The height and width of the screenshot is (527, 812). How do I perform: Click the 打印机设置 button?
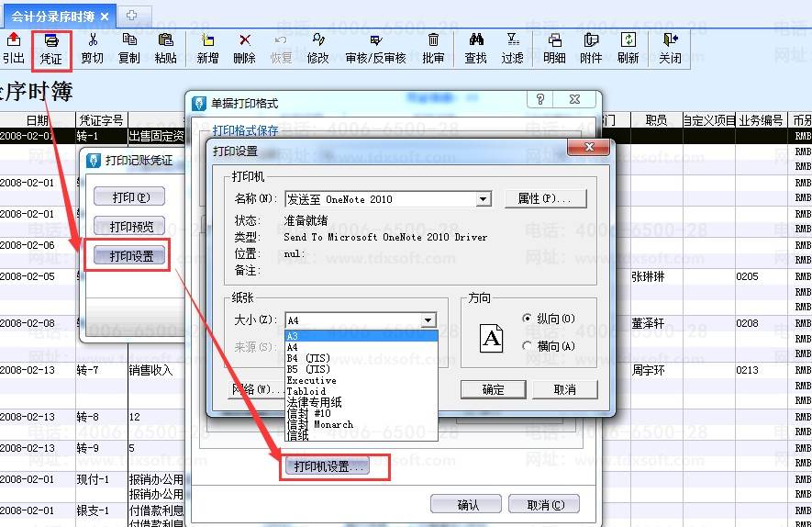tap(329, 466)
